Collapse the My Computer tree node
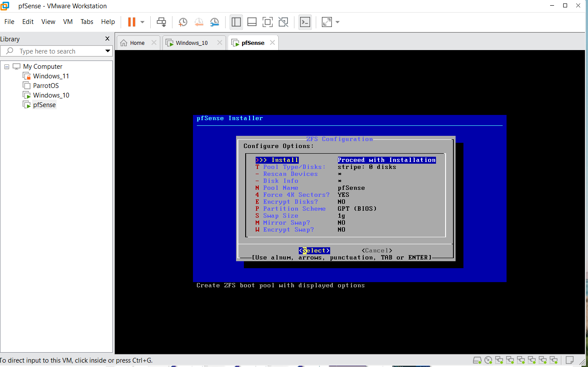Image resolution: width=588 pixels, height=367 pixels. pyautogui.click(x=7, y=67)
